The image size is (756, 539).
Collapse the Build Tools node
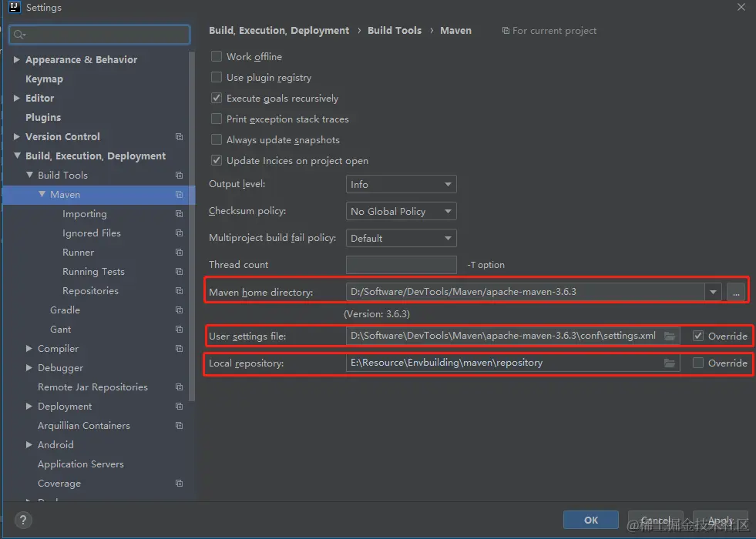[x=29, y=175]
